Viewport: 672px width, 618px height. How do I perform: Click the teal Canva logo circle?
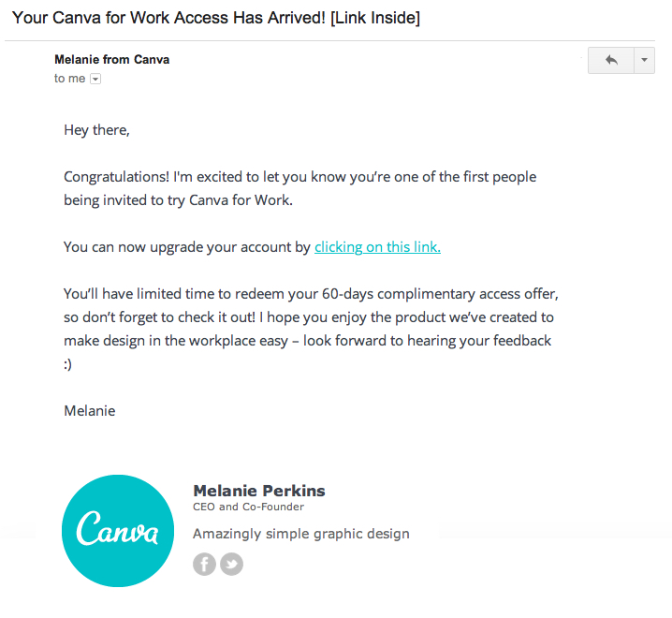(118, 531)
